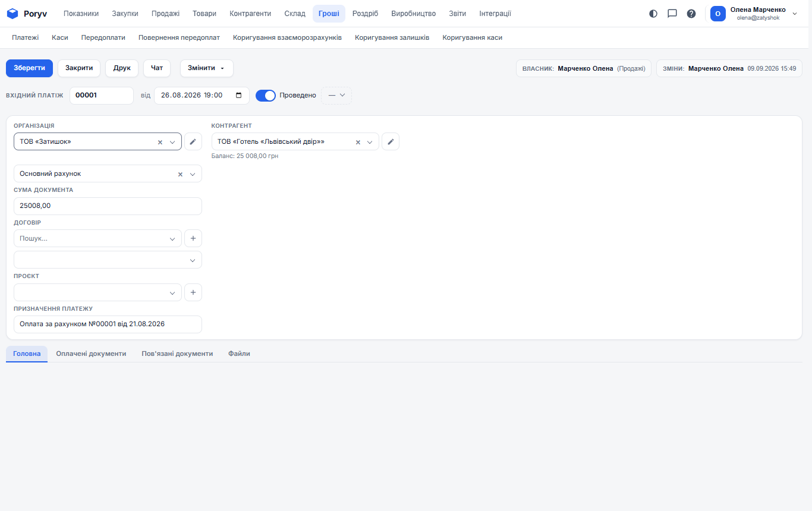Click the Друк print button
Viewport: 812px width, 511px height.
click(x=122, y=68)
